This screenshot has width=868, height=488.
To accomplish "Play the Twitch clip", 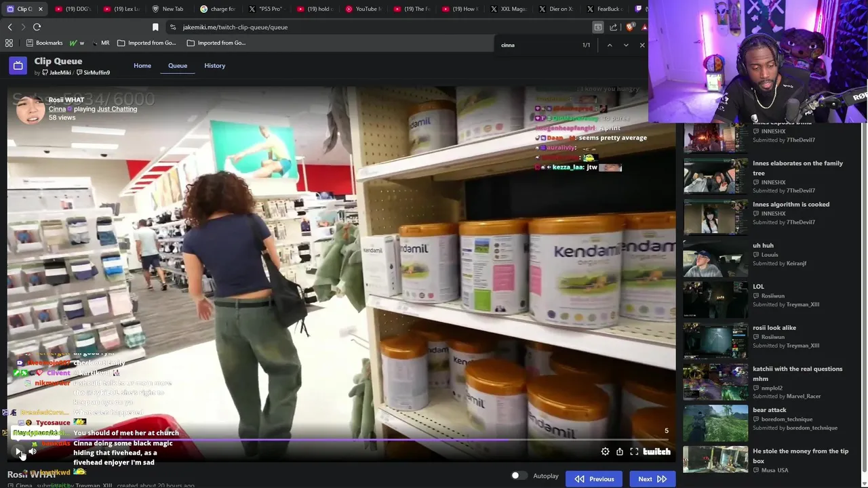I will (x=18, y=451).
